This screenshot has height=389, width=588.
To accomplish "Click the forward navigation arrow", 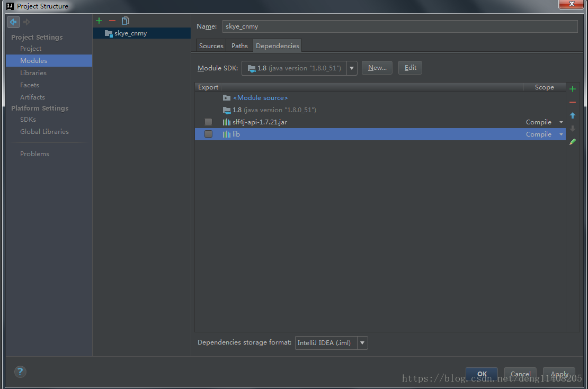I will click(x=26, y=22).
